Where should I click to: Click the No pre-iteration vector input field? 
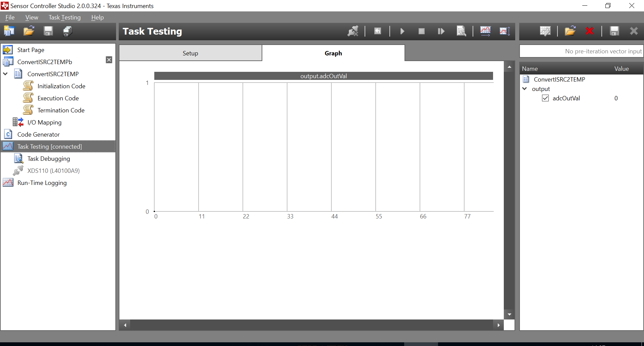click(581, 51)
